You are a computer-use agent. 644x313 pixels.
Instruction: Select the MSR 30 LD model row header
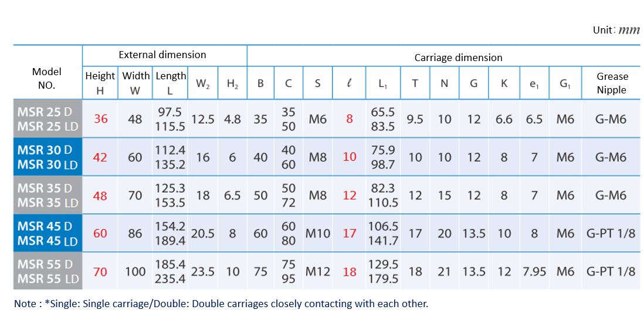coord(48,165)
